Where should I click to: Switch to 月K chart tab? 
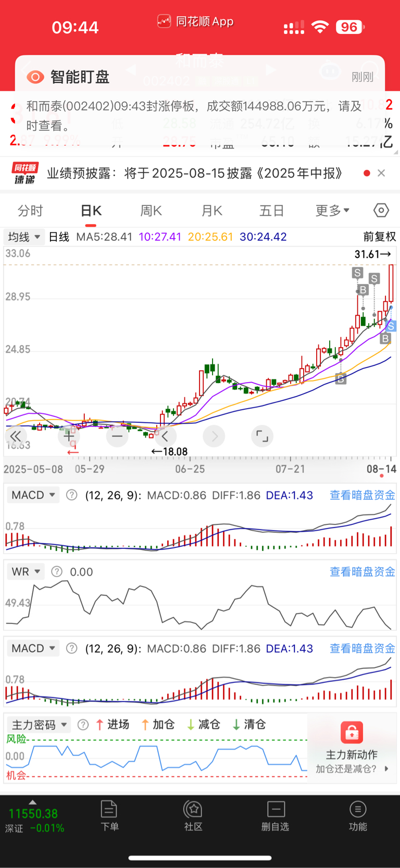tap(211, 211)
